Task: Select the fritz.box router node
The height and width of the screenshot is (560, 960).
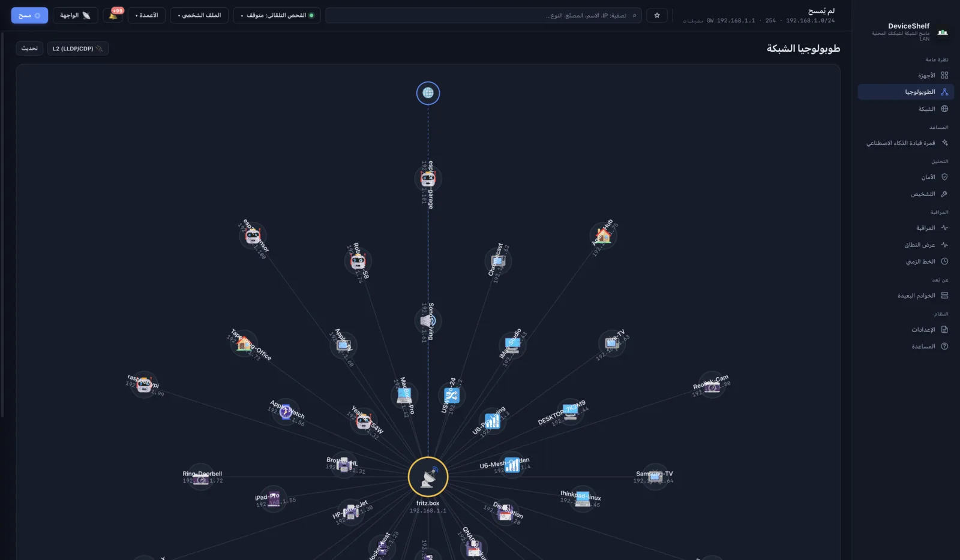Action: tap(428, 477)
